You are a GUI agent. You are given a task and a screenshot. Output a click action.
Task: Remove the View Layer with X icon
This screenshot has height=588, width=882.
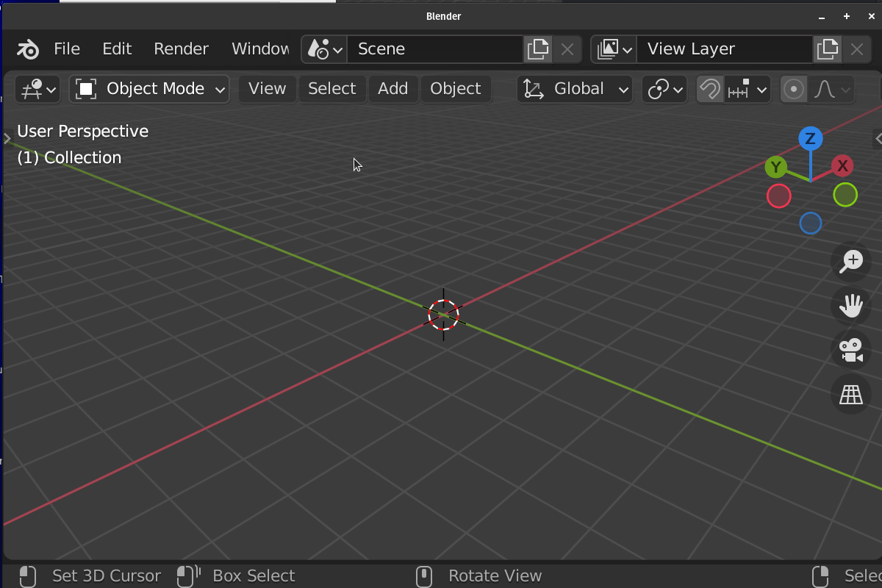point(857,49)
